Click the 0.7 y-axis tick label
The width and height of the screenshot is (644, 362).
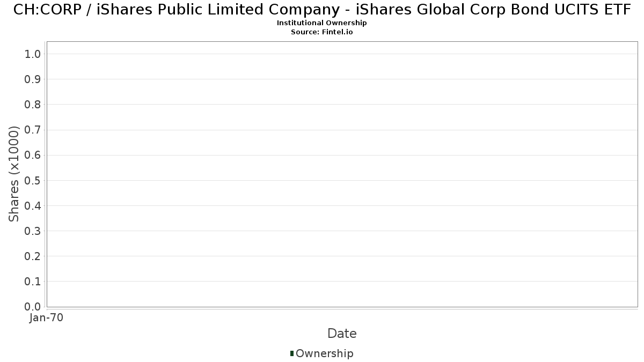[x=33, y=130]
